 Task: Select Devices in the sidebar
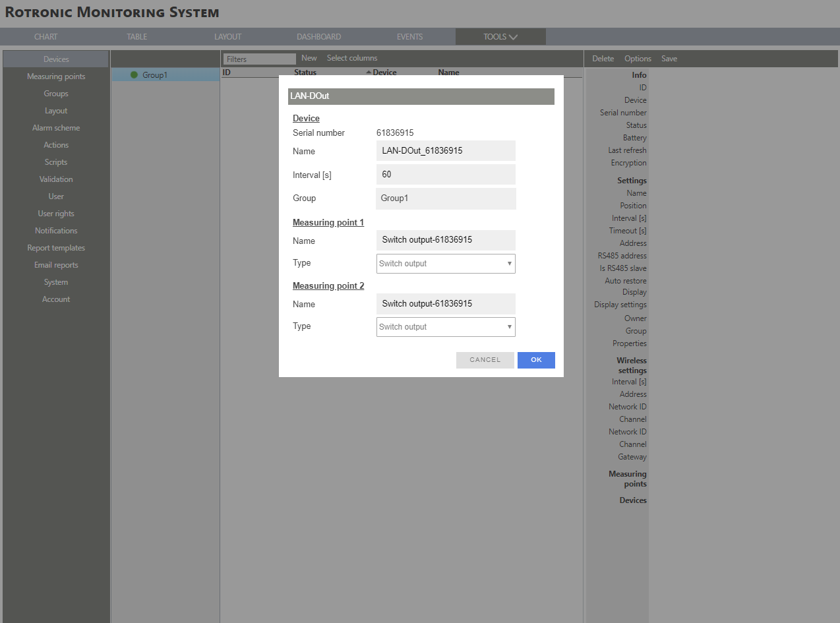56,59
